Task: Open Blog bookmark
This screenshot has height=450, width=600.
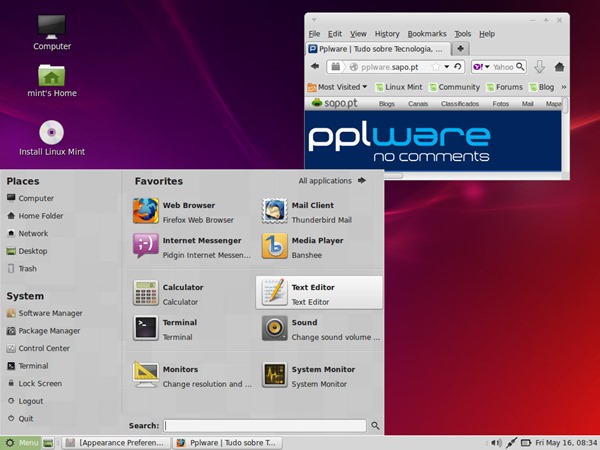Action: coord(541,87)
